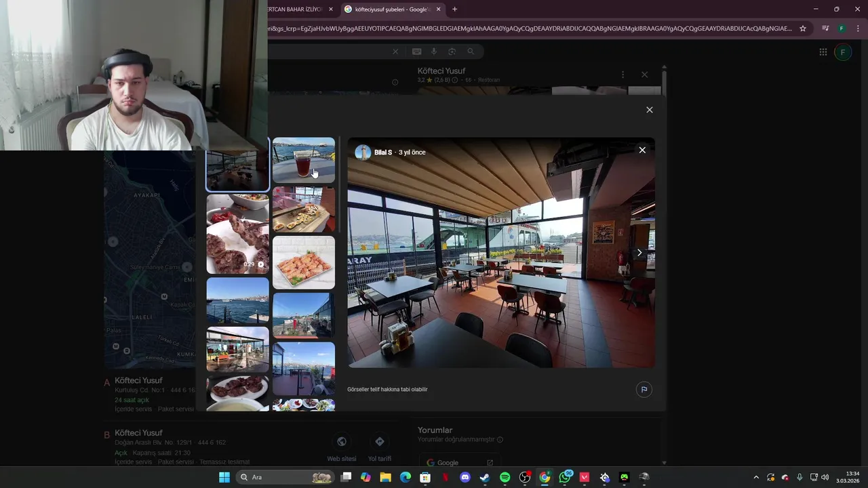Click the Görseller telif hakkına tabi olabilir notice
The image size is (868, 488).
tap(387, 390)
